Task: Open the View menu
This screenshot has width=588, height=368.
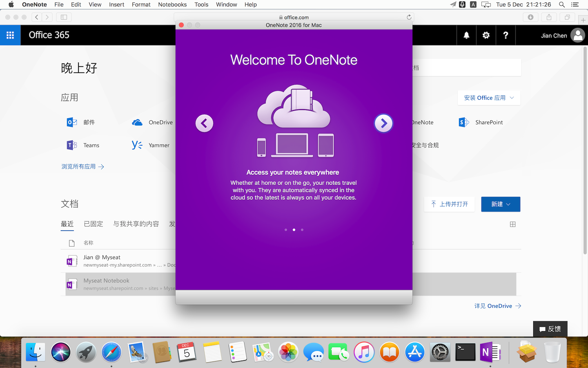Action: pos(95,4)
